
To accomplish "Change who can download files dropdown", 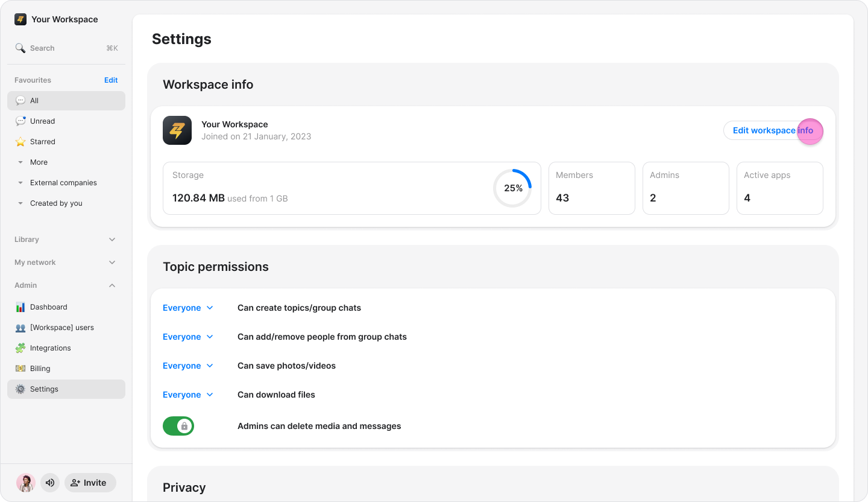I will [188, 395].
